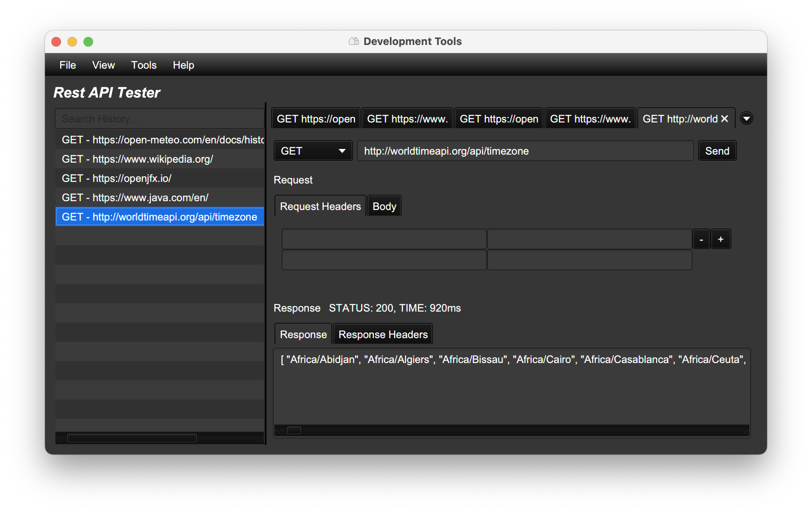Click the first header name field
This screenshot has width=812, height=514.
pyautogui.click(x=384, y=239)
